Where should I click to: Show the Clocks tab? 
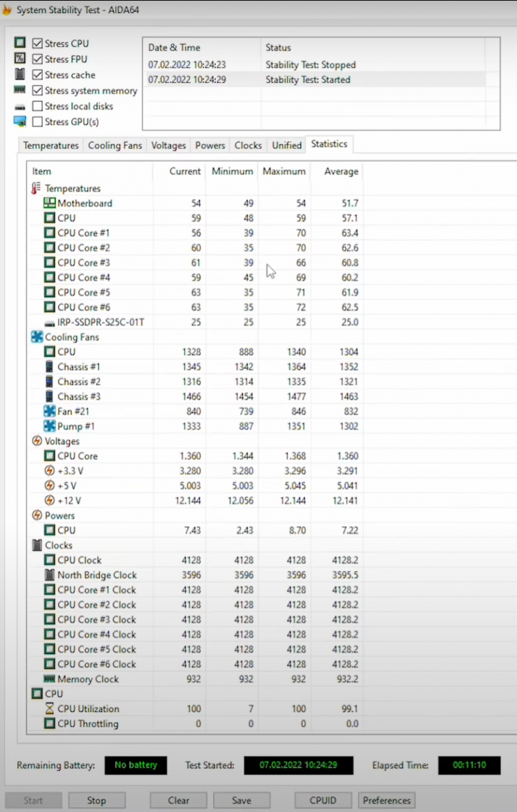tap(248, 145)
